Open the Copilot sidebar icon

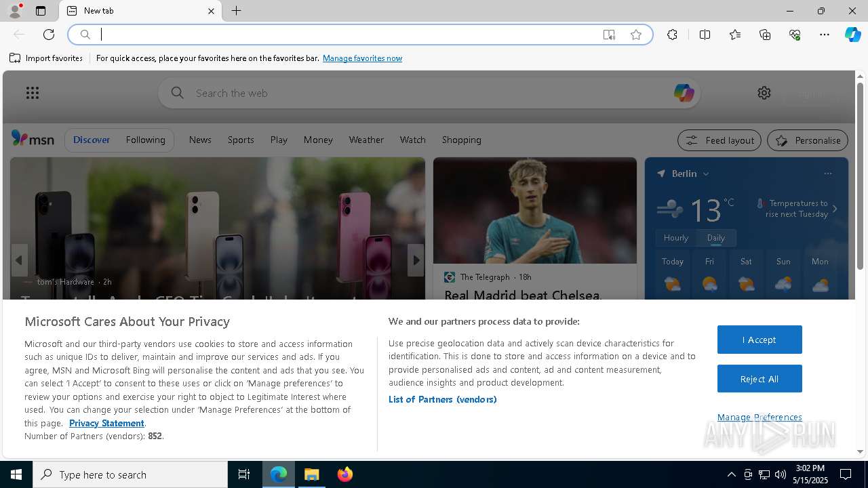pos(852,35)
